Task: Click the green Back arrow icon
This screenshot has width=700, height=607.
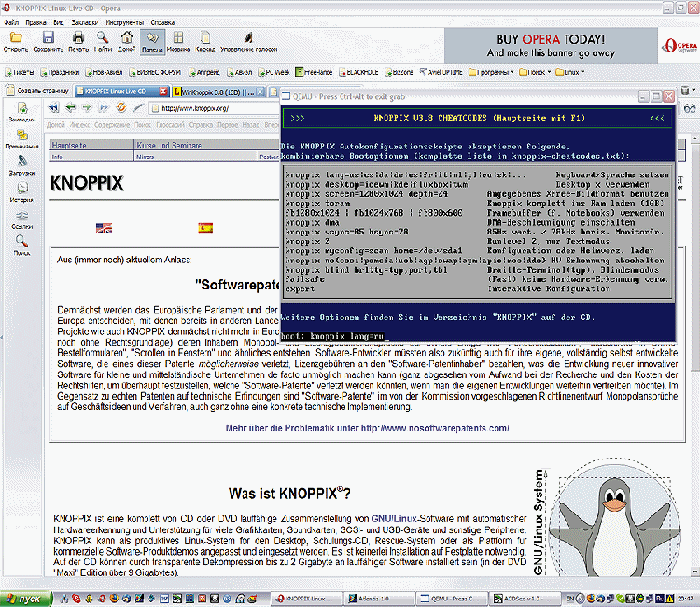Action: tap(71, 107)
